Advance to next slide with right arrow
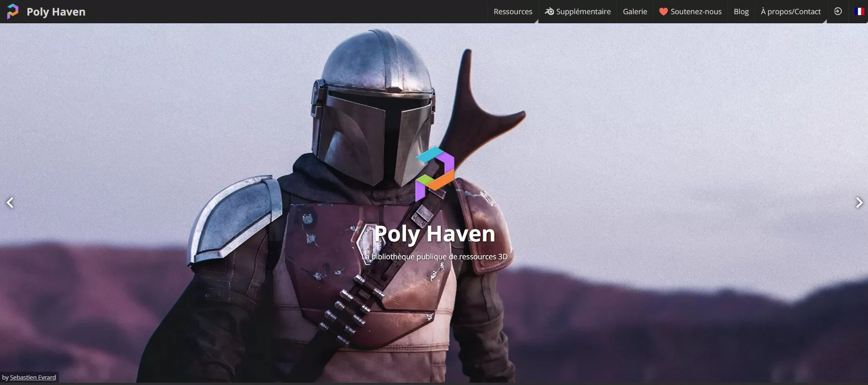This screenshot has width=868, height=385. (859, 203)
